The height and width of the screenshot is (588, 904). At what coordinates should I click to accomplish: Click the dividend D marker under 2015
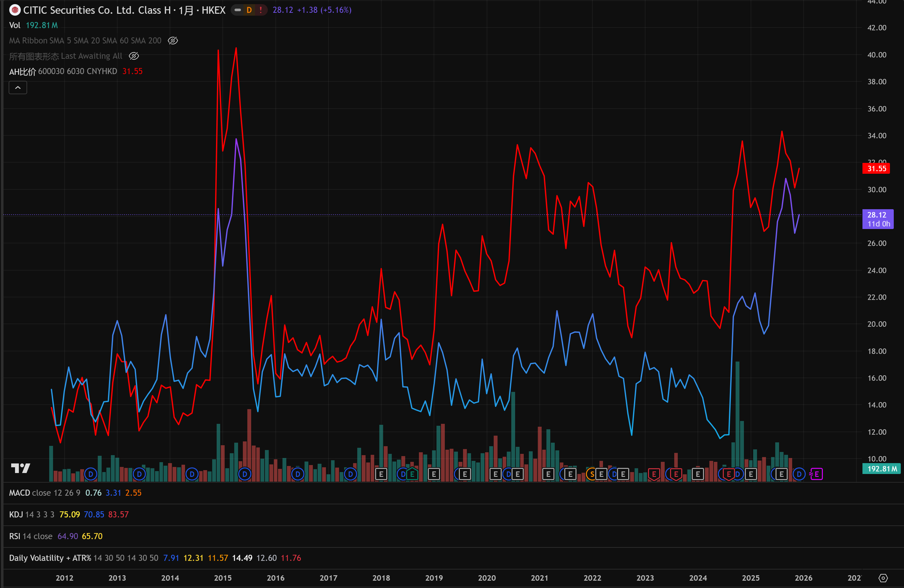(244, 474)
